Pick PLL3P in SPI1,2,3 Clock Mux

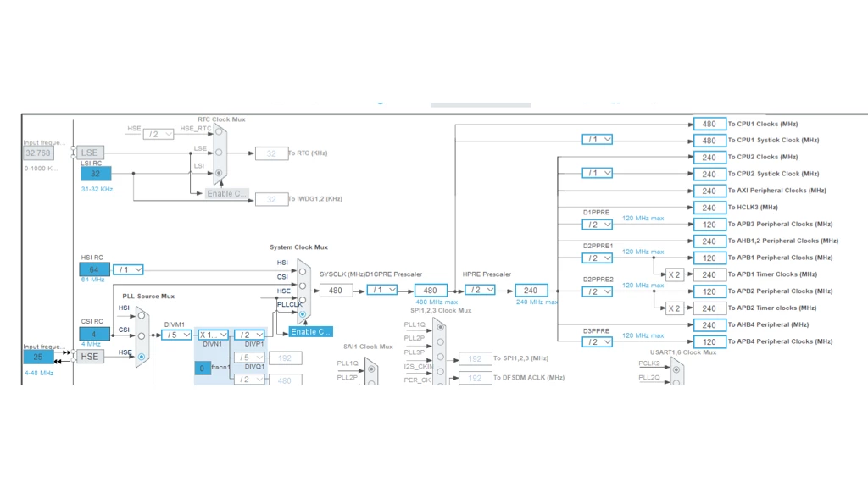[440, 357]
